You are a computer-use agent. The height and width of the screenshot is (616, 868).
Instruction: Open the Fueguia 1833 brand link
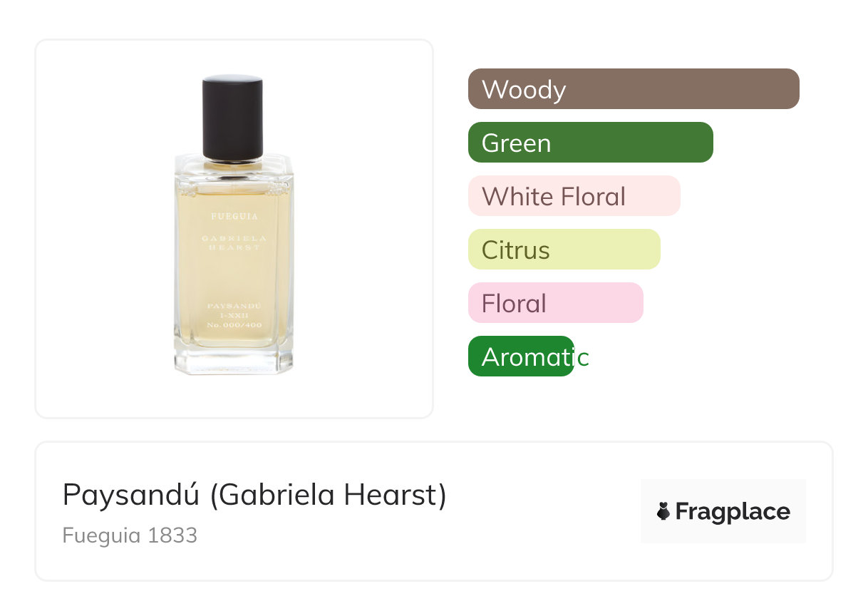coord(130,535)
